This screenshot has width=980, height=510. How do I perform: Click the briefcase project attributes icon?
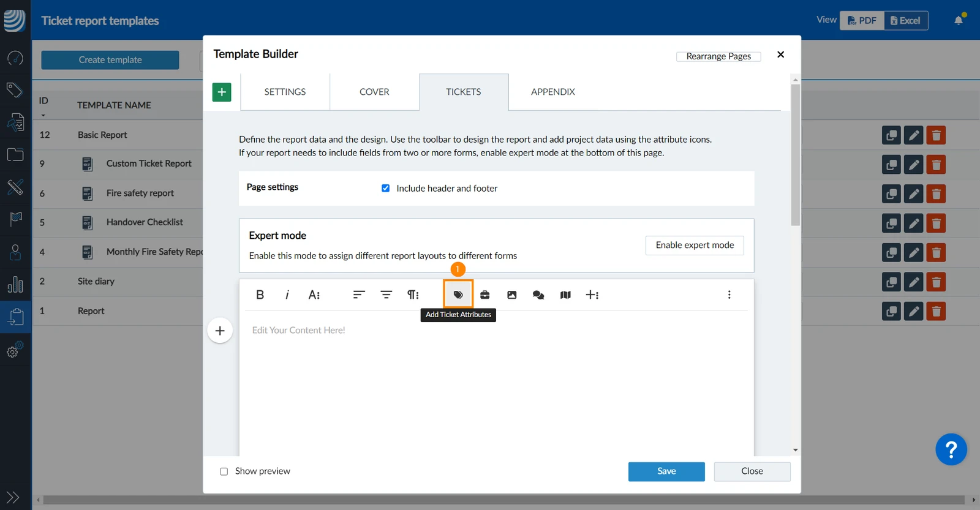(x=484, y=294)
